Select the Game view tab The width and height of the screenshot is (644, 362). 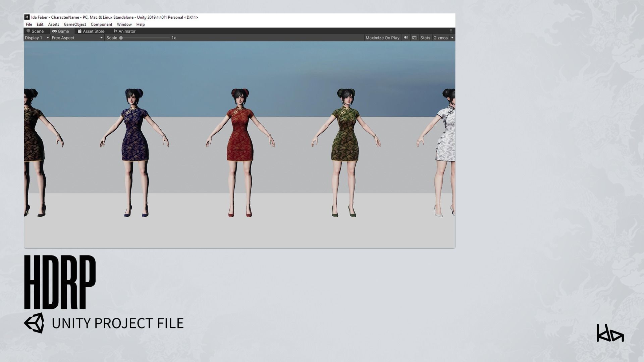click(x=61, y=31)
